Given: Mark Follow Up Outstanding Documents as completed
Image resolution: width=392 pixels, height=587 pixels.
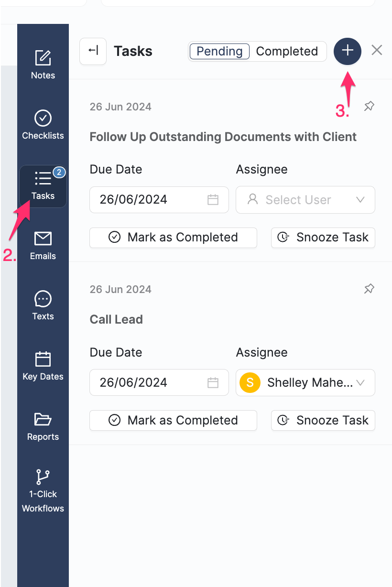Looking at the screenshot, I should click(x=173, y=237).
